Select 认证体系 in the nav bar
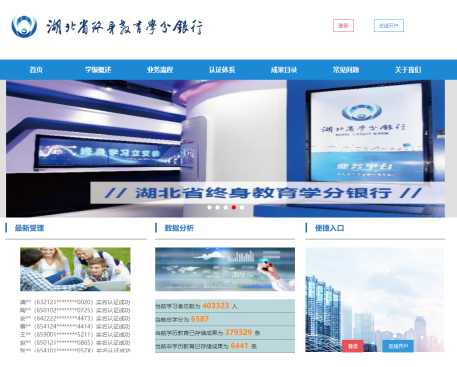Image resolution: width=457 pixels, height=367 pixels. 222,70
